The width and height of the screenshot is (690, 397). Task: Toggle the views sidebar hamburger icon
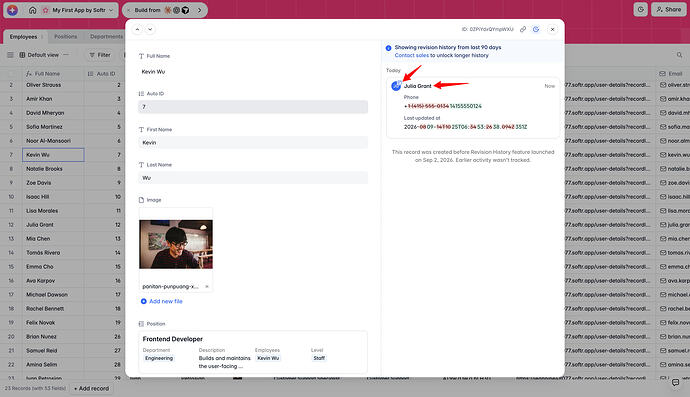coord(10,55)
